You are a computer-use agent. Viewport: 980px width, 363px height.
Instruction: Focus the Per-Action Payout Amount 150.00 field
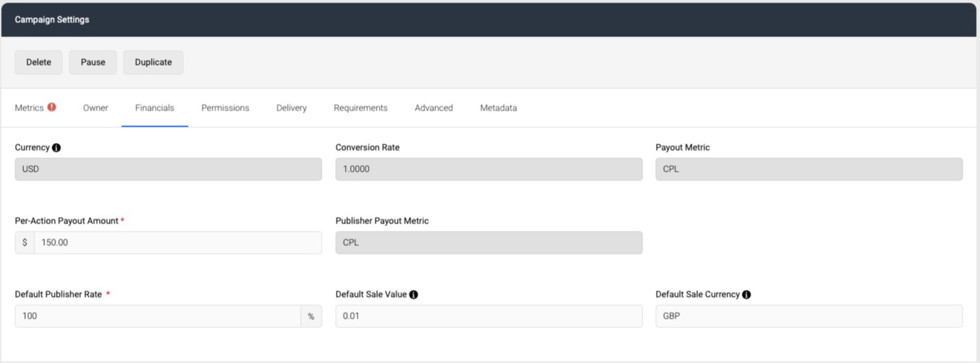pos(178,243)
